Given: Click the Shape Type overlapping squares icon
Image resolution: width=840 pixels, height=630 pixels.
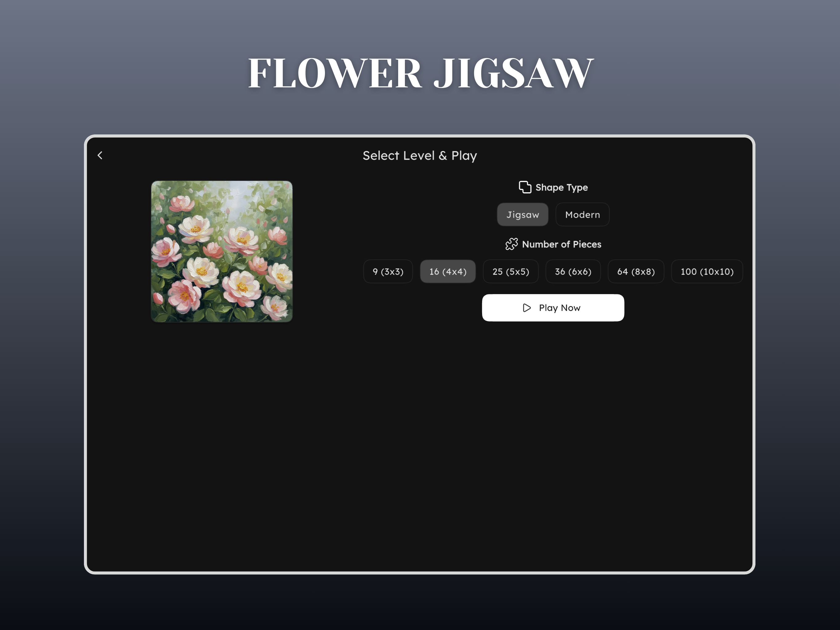Looking at the screenshot, I should 525,187.
